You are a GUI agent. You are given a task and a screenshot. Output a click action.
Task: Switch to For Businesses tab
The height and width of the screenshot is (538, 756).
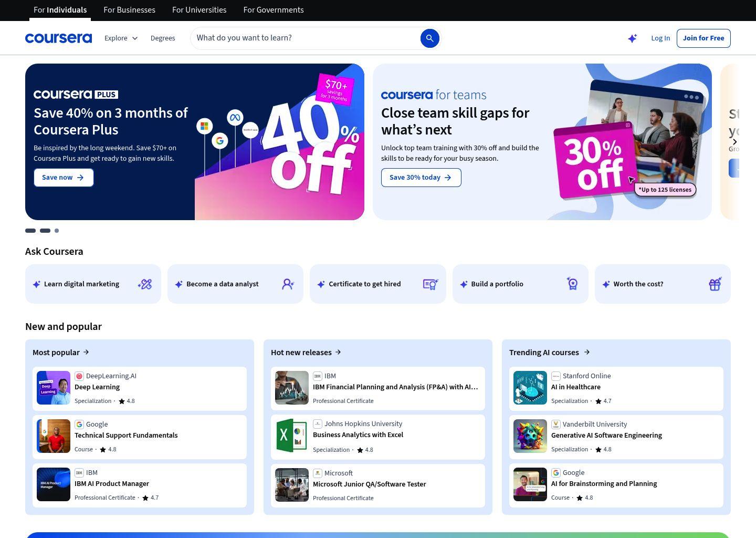(x=129, y=10)
